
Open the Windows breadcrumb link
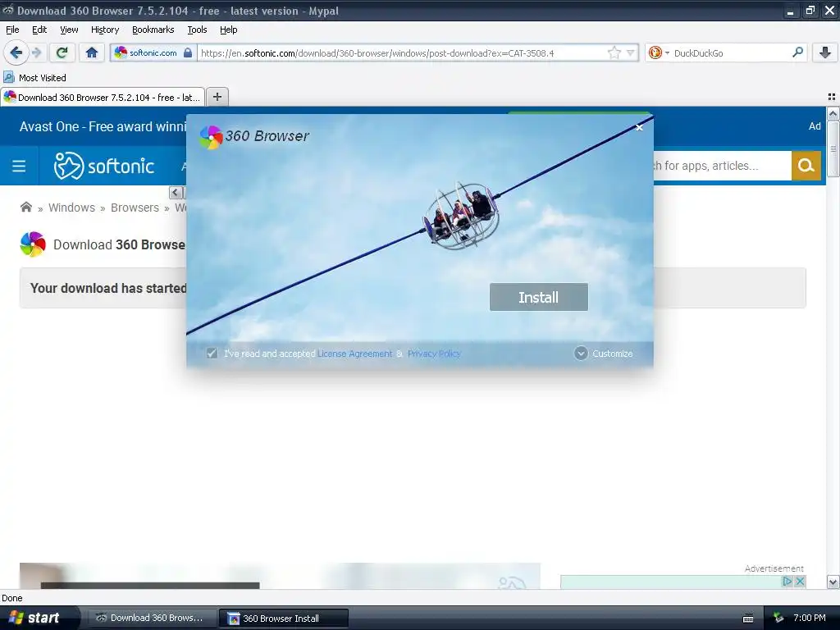click(72, 208)
